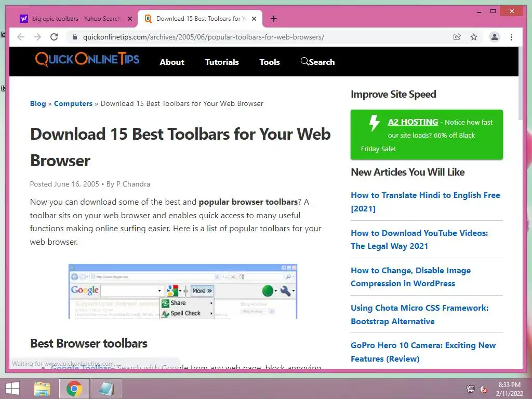Viewport: 532px width, 399px height.
Task: Open GoPro Hero 10 Camera review article
Action: pos(423,352)
